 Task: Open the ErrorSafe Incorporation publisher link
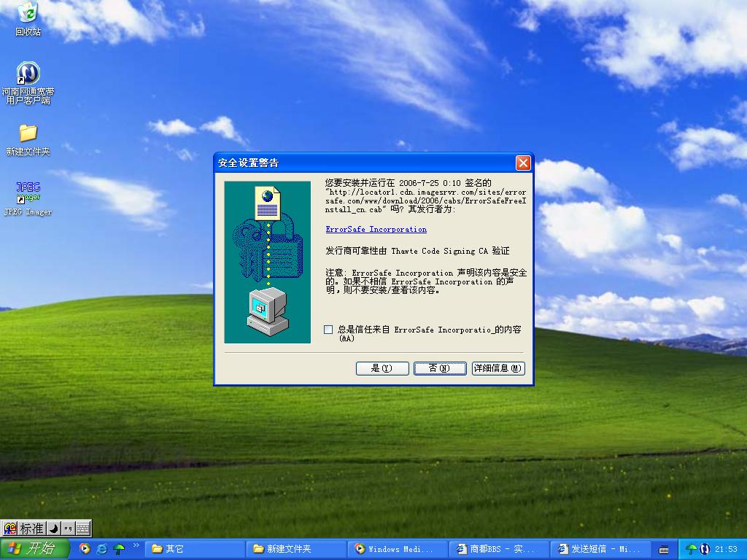tap(376, 229)
